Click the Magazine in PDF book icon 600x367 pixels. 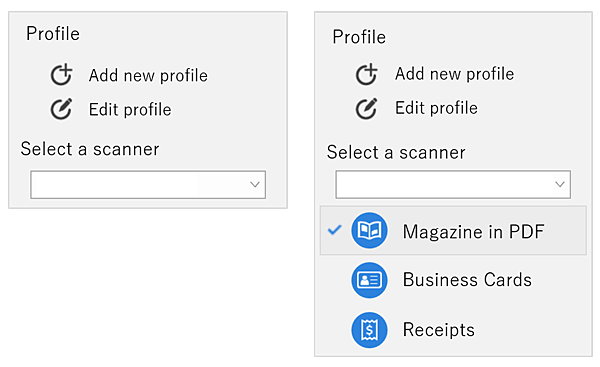(x=369, y=231)
